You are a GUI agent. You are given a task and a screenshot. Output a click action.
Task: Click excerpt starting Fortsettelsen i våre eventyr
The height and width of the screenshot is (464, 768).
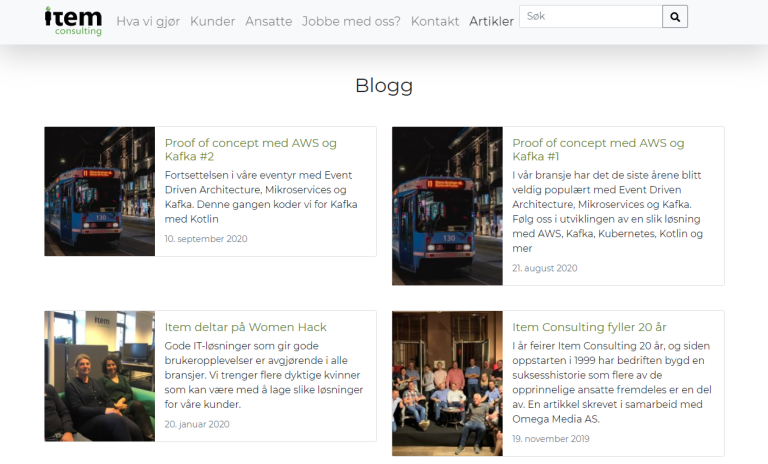(261, 197)
